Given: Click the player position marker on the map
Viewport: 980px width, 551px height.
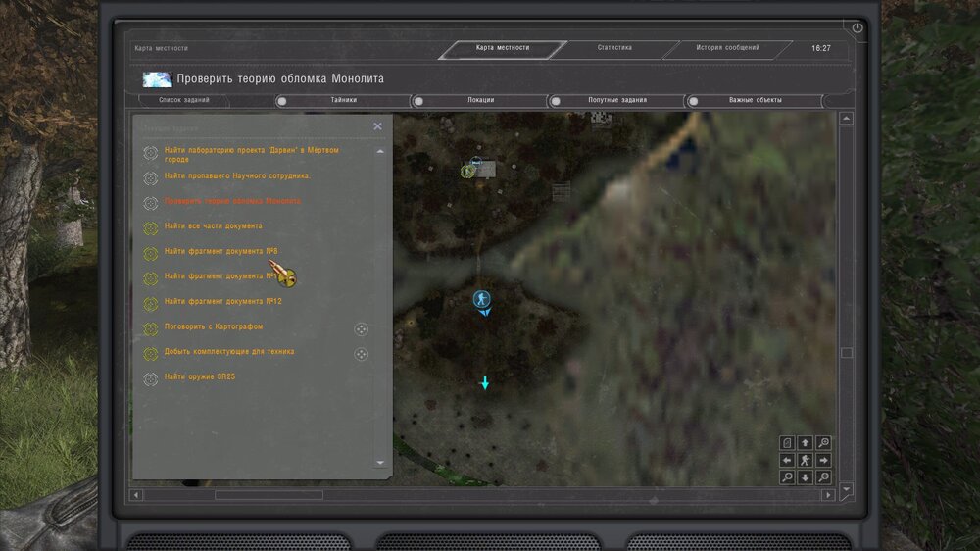Looking at the screenshot, I should click(481, 299).
